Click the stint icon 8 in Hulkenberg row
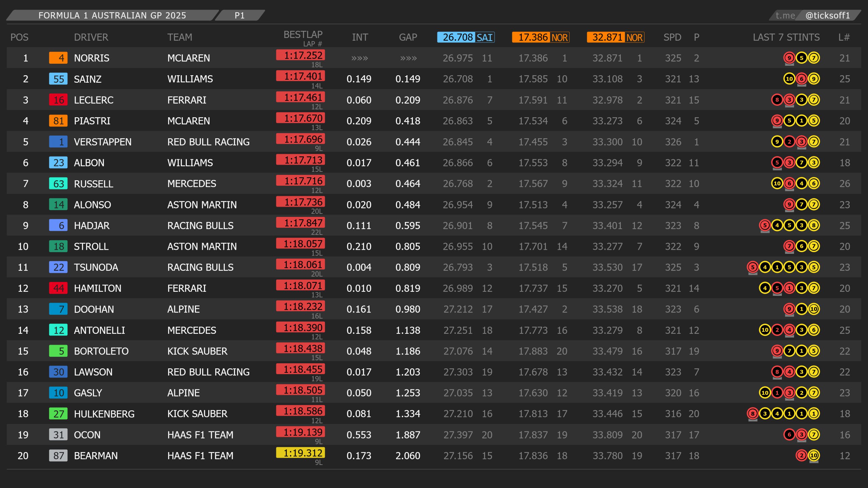Image resolution: width=868 pixels, height=488 pixels. [752, 414]
